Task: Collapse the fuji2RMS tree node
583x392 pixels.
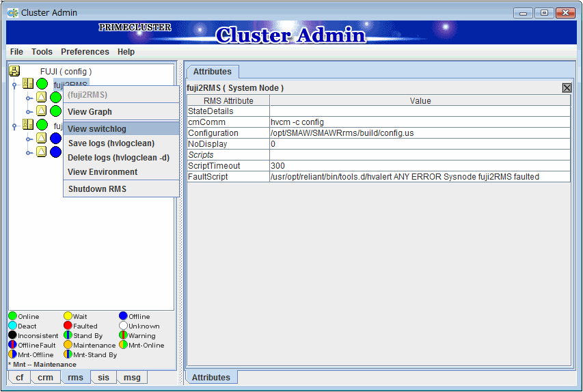Action: click(x=14, y=85)
